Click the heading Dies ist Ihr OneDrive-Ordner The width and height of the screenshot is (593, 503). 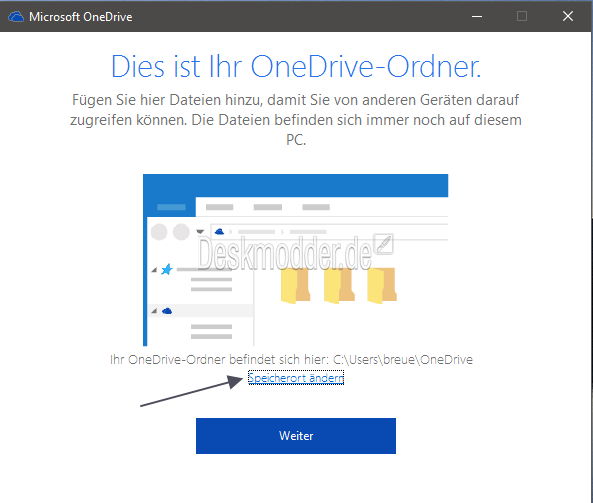click(296, 66)
